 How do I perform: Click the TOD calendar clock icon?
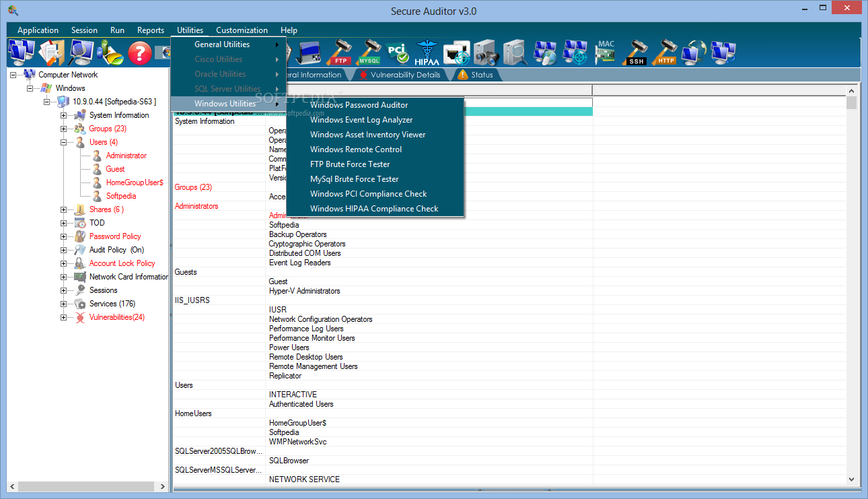click(79, 223)
